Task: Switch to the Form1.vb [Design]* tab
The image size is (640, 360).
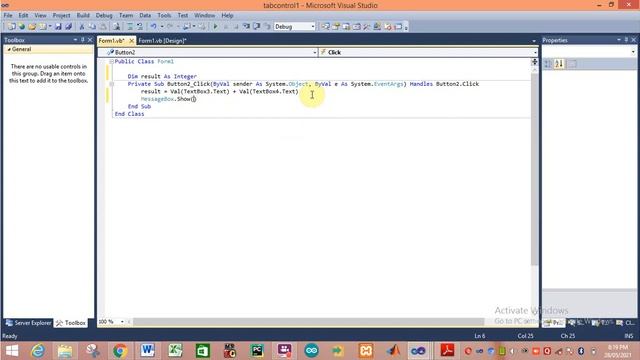Action: 162,41
